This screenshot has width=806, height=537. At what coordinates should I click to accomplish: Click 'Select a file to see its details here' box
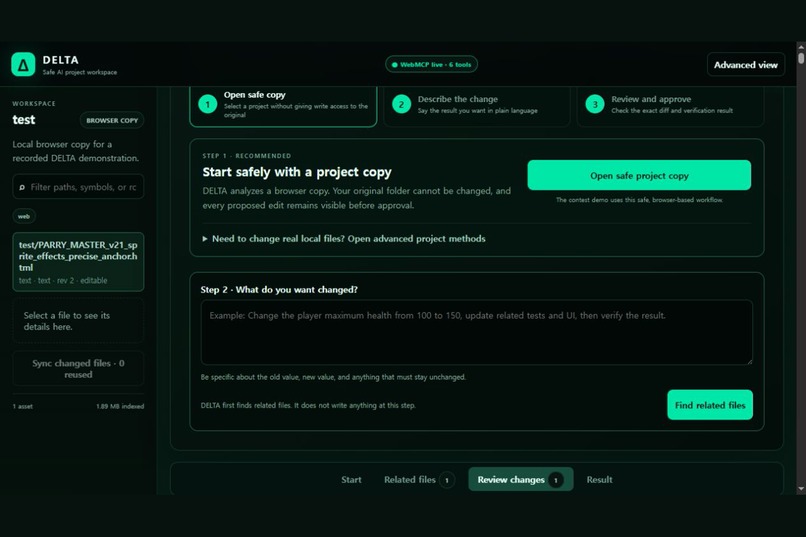[x=78, y=321]
